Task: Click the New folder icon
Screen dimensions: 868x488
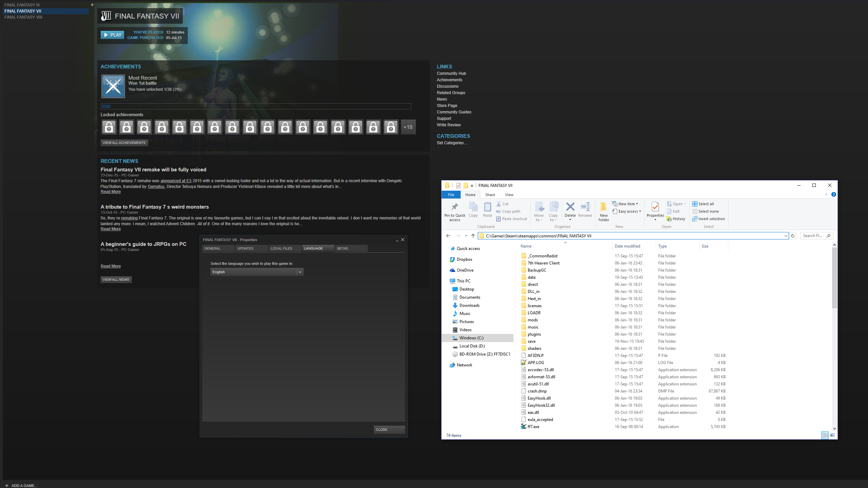Action: (604, 207)
